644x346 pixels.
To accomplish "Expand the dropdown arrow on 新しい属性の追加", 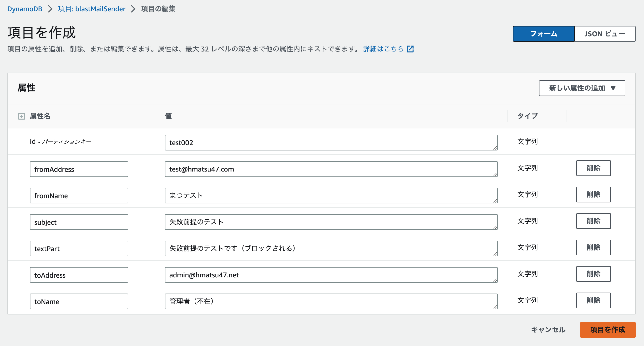I will [x=613, y=88].
